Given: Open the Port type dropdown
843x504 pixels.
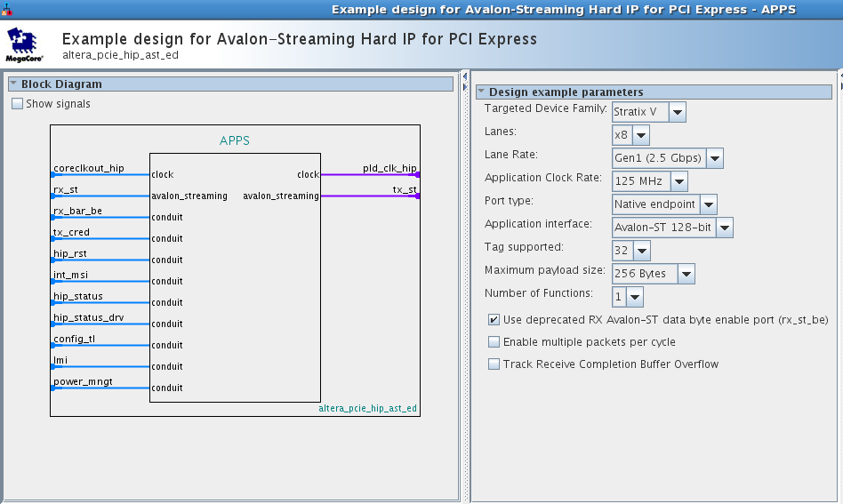Looking at the screenshot, I should (708, 204).
